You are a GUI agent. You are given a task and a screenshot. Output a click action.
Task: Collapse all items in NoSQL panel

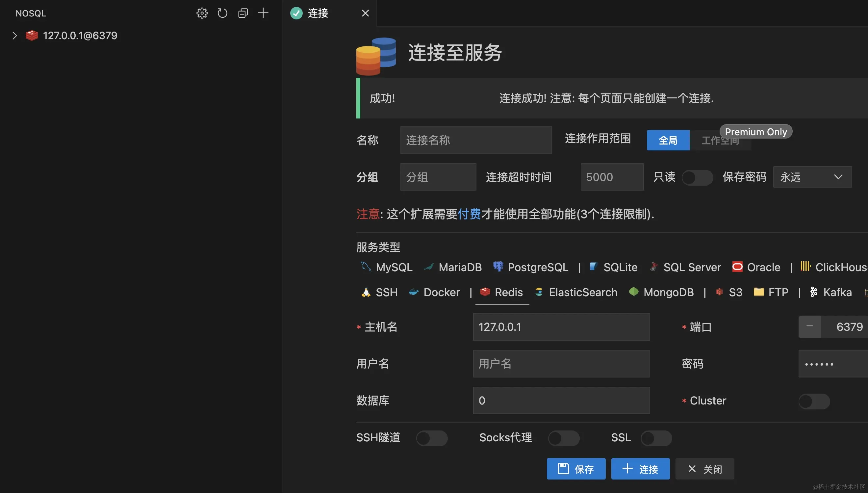(x=243, y=13)
